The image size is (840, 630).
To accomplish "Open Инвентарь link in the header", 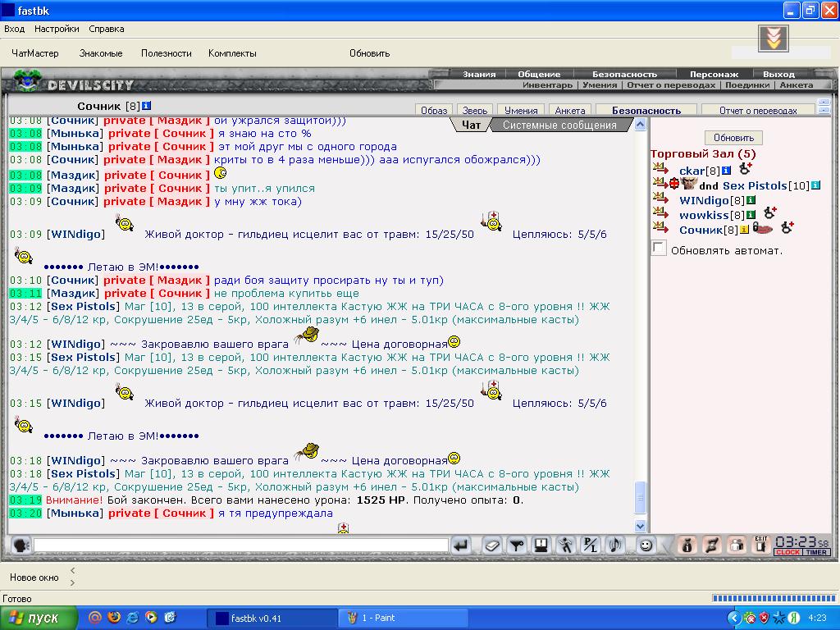I will [547, 84].
